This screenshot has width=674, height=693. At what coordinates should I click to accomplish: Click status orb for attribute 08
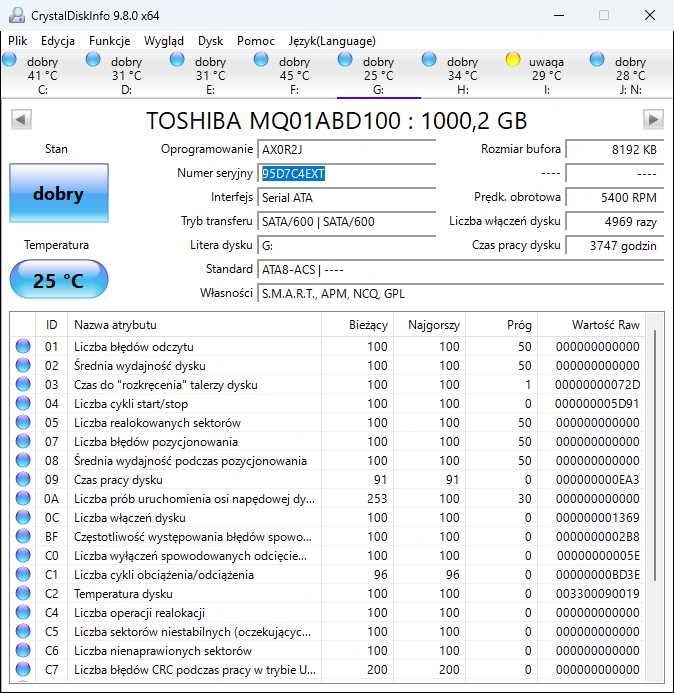(x=23, y=461)
